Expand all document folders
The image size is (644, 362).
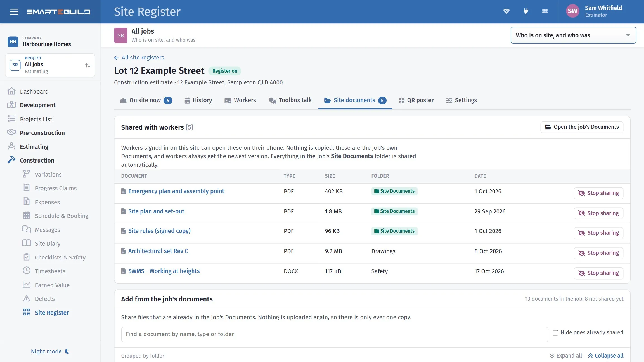565,356
